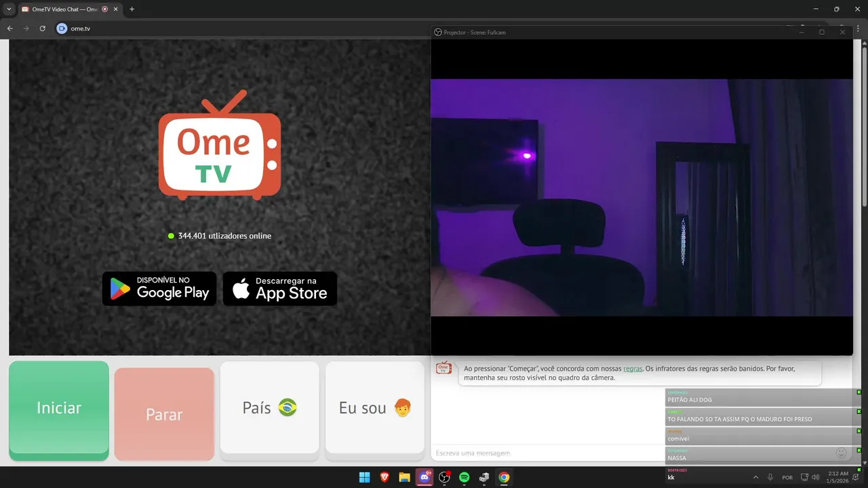Open the Eu sou gender selector
The width and height of the screenshot is (868, 488).
pos(375,407)
